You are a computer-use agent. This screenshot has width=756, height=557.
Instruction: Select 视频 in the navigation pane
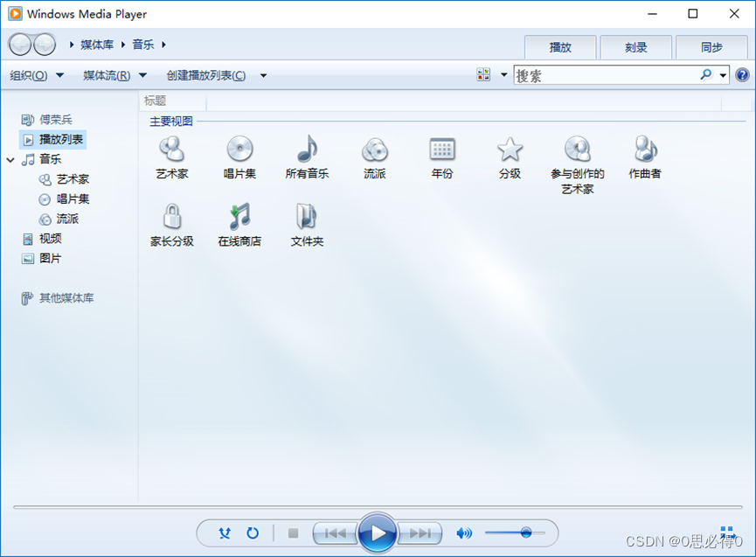42,239
